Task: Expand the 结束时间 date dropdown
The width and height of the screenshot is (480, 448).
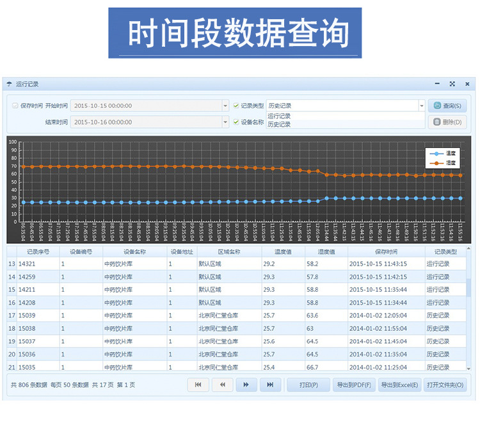Action: pyautogui.click(x=225, y=122)
